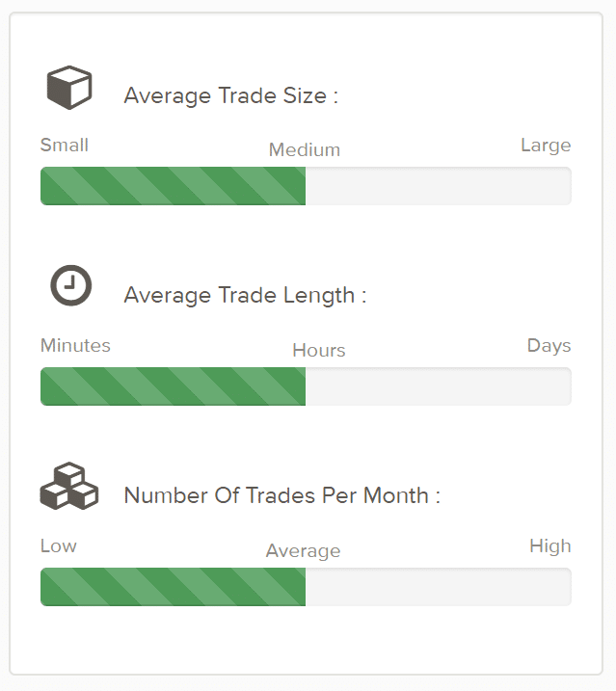Screen dimensions: 616x691
Task: Click the clock icon for trade length
Action: coord(71,285)
